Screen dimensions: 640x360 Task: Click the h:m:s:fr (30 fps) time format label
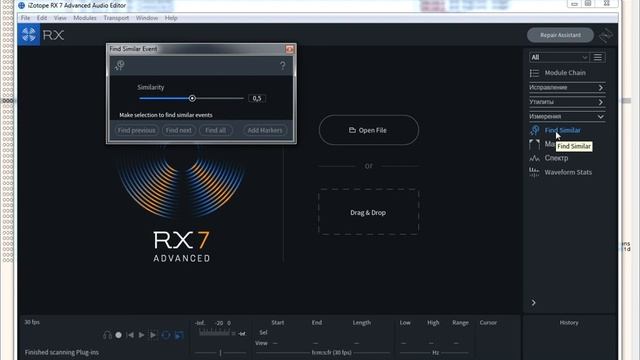[x=331, y=352]
